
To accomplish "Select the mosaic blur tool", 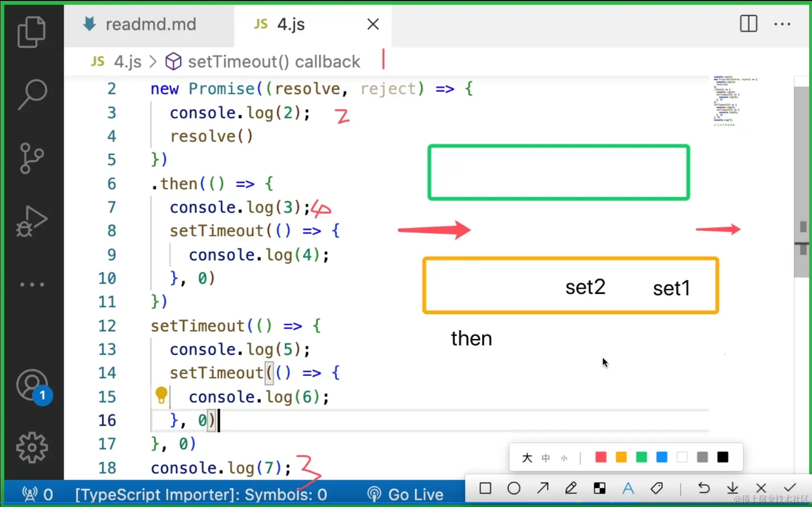I will pyautogui.click(x=599, y=488).
